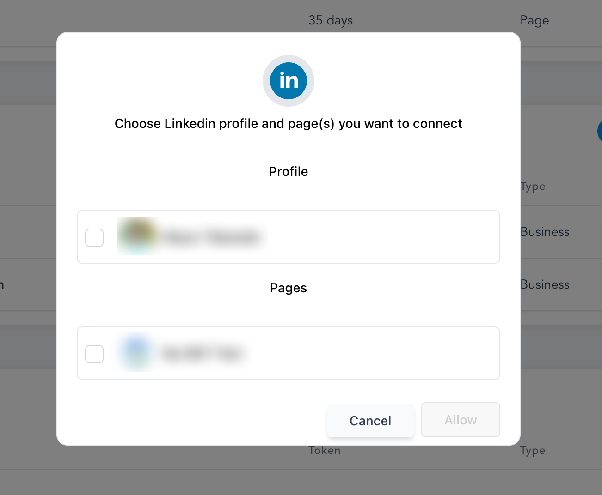
Task: Cancel the LinkedIn connection dialog
Action: pos(370,421)
